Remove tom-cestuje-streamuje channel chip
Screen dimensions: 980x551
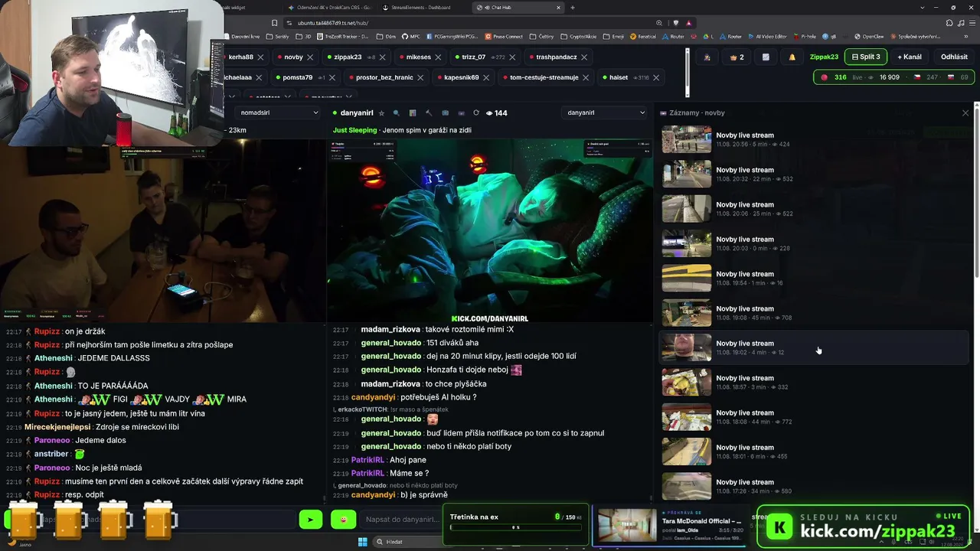click(x=586, y=77)
